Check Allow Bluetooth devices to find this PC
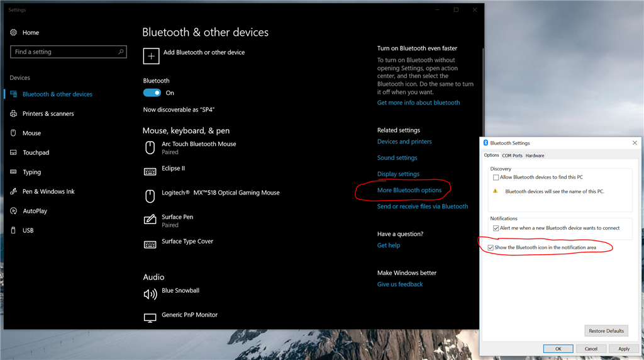The width and height of the screenshot is (644, 360). point(496,177)
